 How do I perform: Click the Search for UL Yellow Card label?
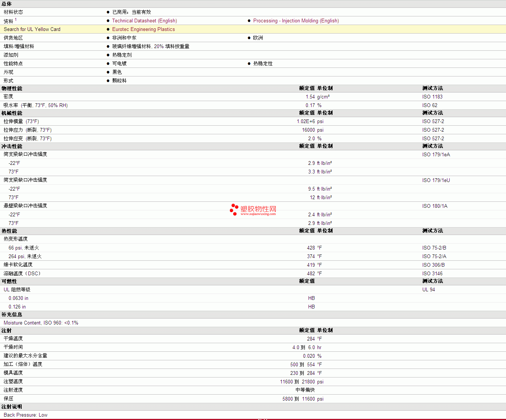32,29
